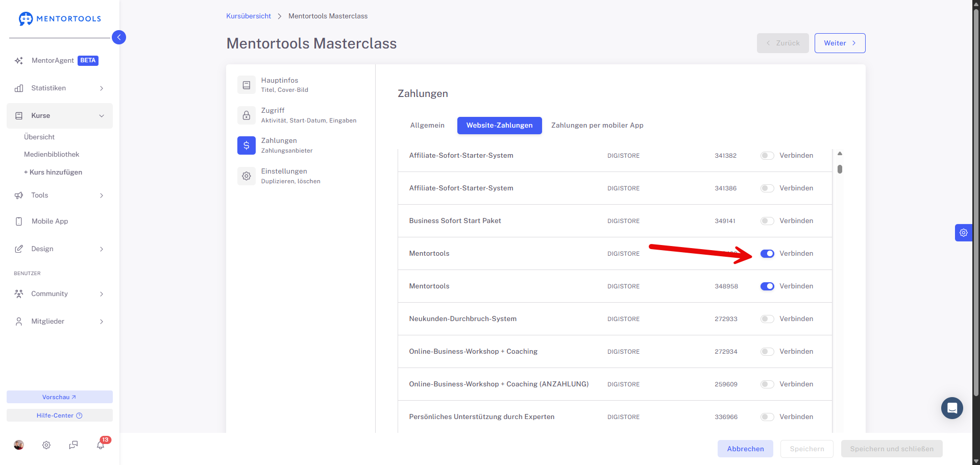The image size is (980, 465).
Task: Click the Design pencil icon
Action: [19, 249]
